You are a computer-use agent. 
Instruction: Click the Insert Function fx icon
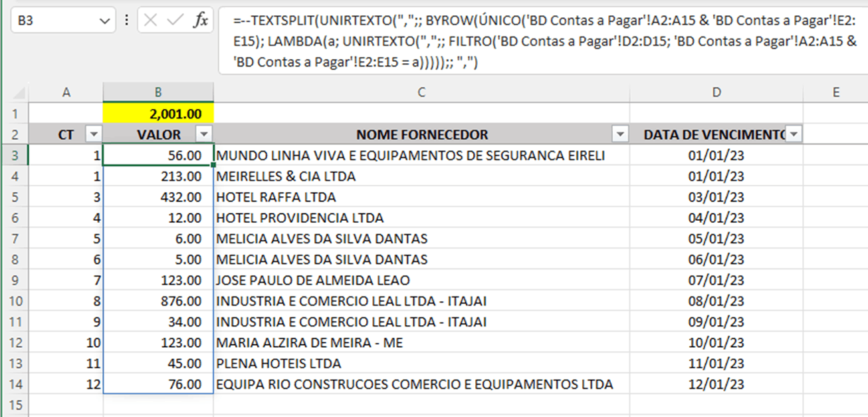[200, 21]
